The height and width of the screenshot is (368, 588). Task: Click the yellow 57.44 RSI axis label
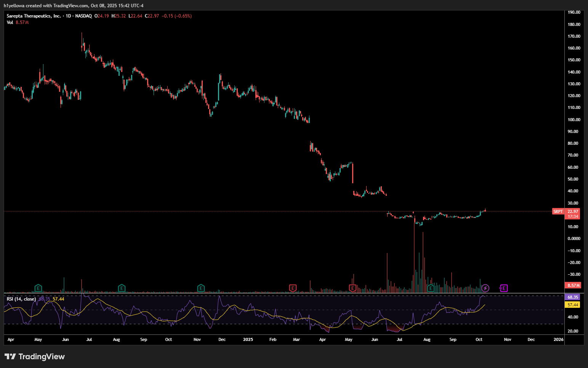[573, 305]
